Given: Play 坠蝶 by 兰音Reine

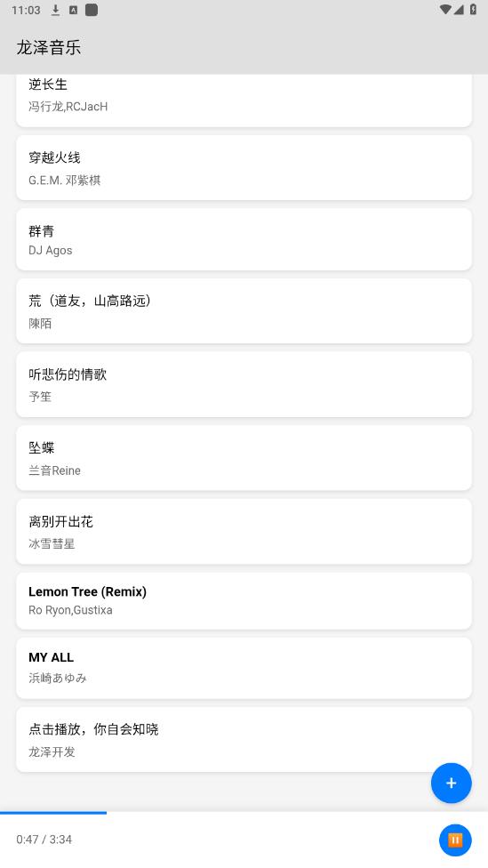Looking at the screenshot, I should tap(244, 458).
